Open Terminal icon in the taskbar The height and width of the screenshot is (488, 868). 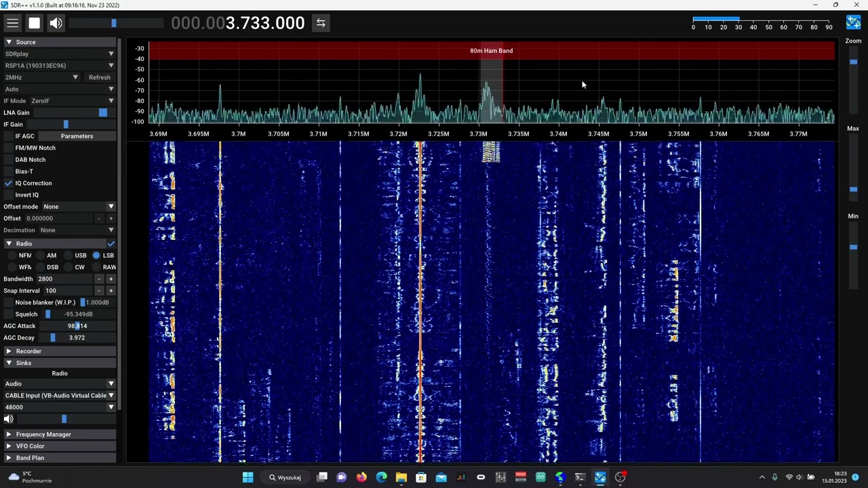coord(580,477)
